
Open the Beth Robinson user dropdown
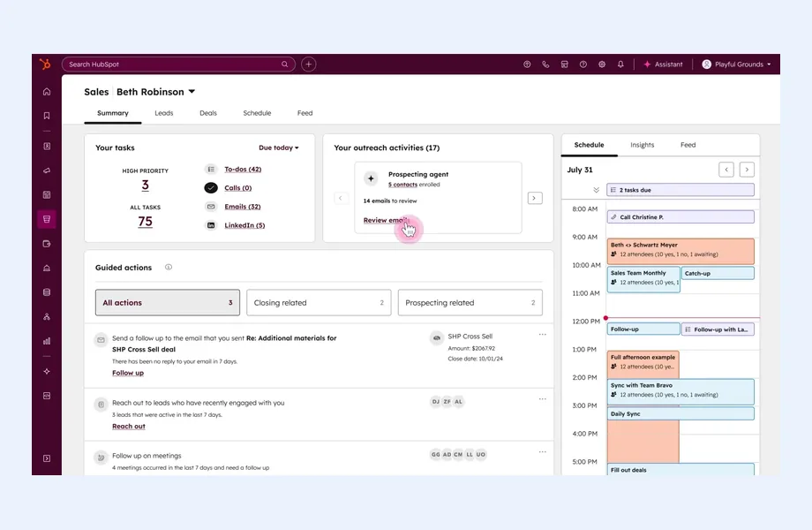[x=156, y=92]
